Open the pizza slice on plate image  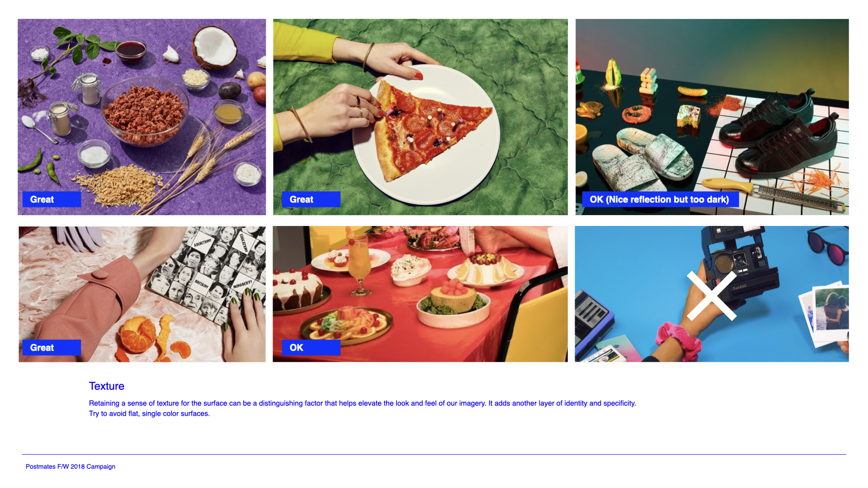coord(420,117)
